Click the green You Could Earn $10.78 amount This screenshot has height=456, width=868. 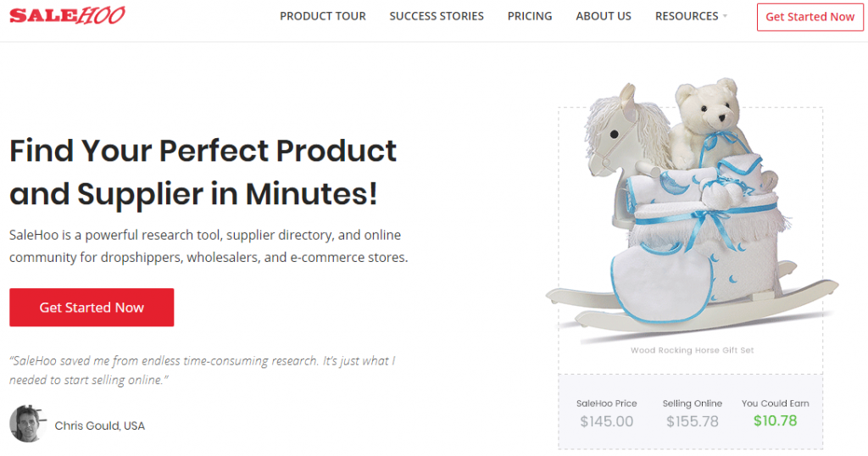point(775,420)
